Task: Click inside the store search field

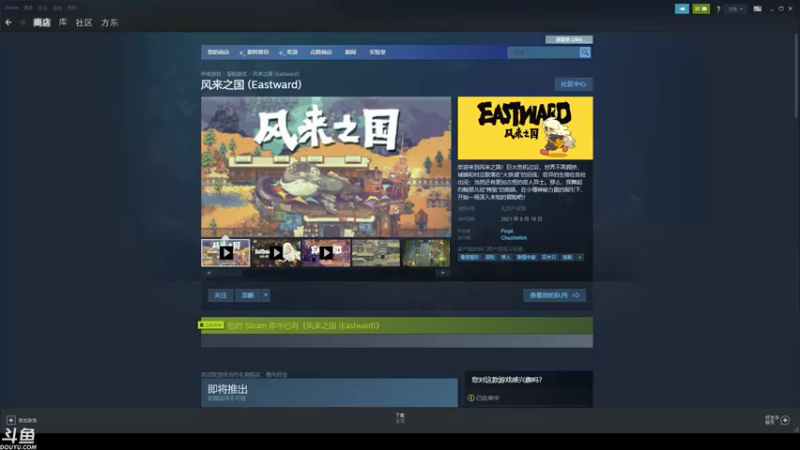Action: click(x=543, y=52)
